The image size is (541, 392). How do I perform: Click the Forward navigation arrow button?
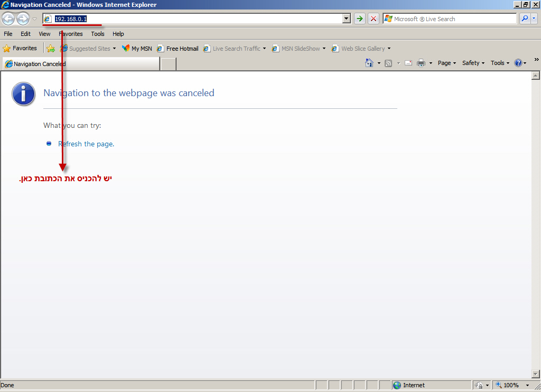(23, 19)
